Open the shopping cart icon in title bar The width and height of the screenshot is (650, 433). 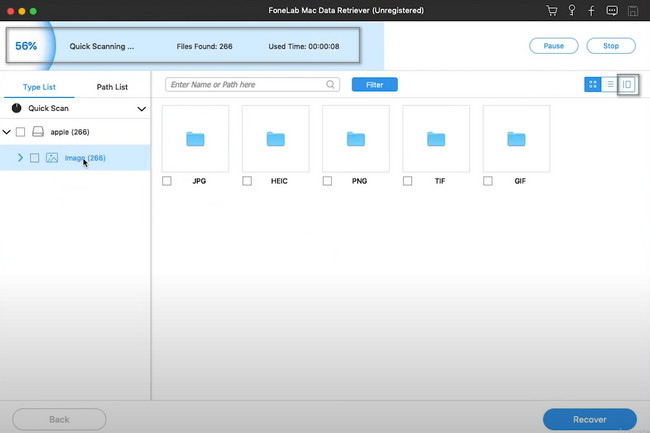point(552,11)
